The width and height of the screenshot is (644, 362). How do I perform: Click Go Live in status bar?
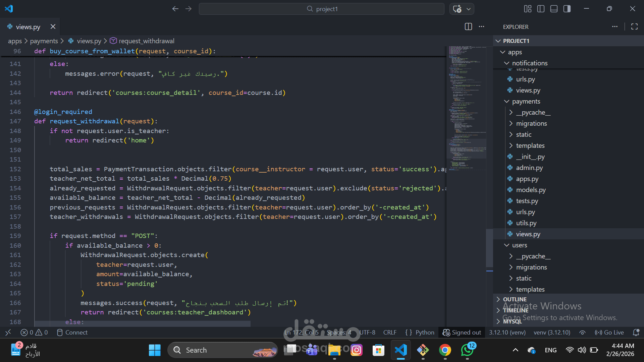(609, 332)
